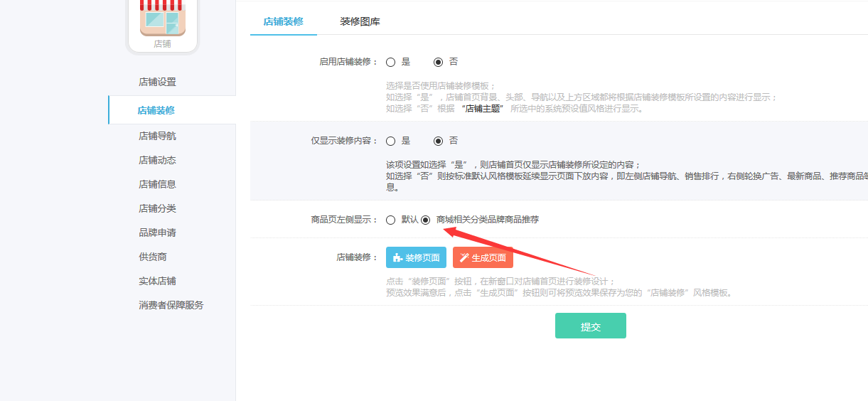Screen dimensions: 868x401
Task: Open 品牌申请 sidebar item
Action: (157, 232)
